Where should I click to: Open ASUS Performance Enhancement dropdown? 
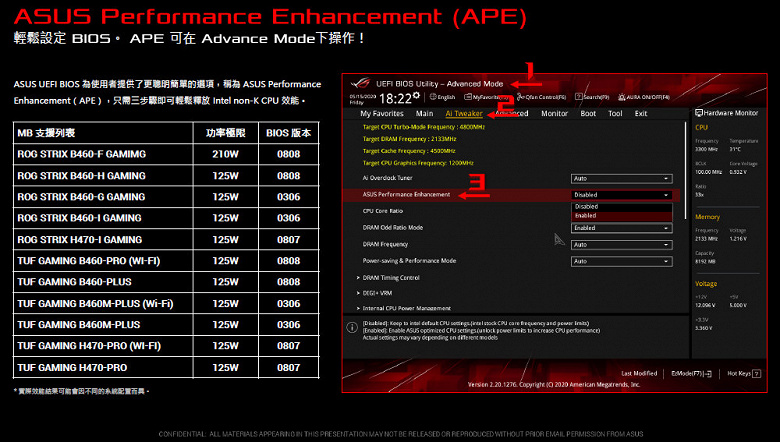click(621, 195)
